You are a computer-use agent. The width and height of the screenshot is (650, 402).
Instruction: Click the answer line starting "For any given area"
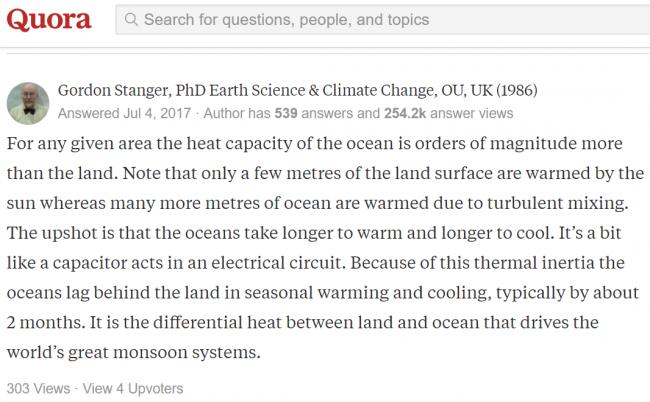point(315,144)
